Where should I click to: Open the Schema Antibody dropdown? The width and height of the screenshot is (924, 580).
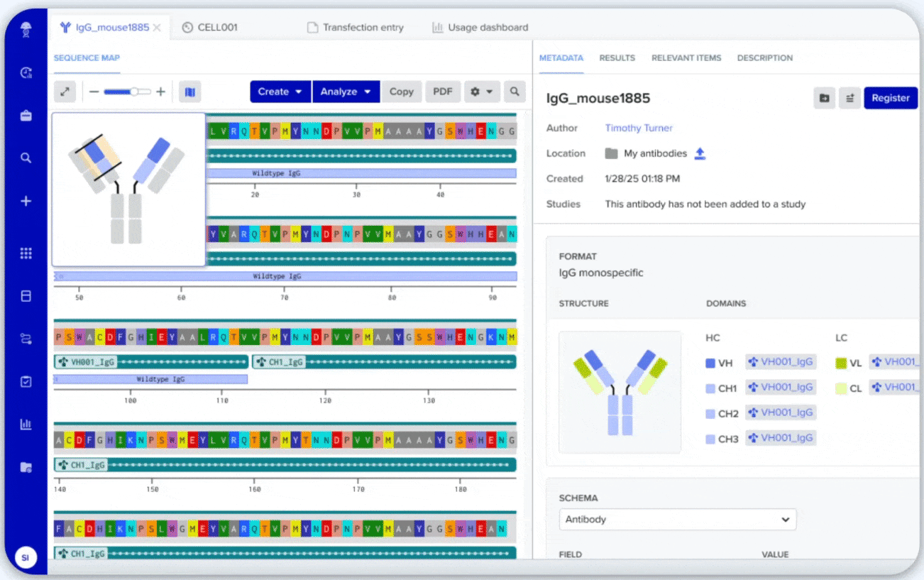pos(678,520)
